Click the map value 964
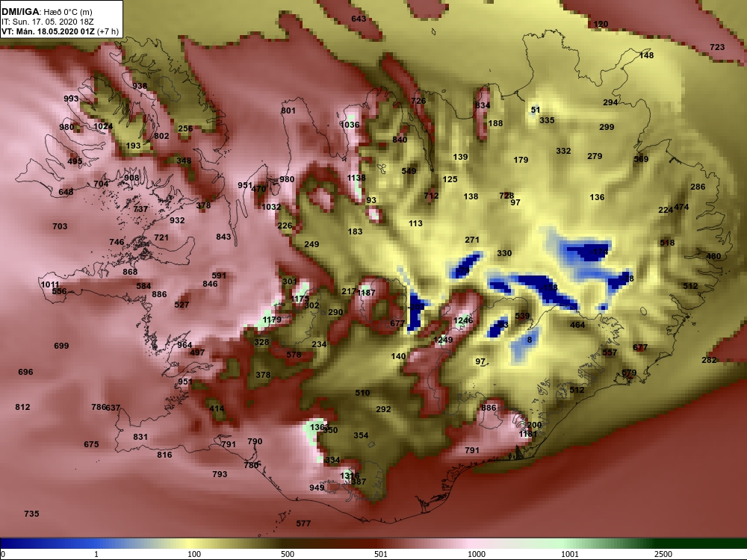 click(x=185, y=345)
